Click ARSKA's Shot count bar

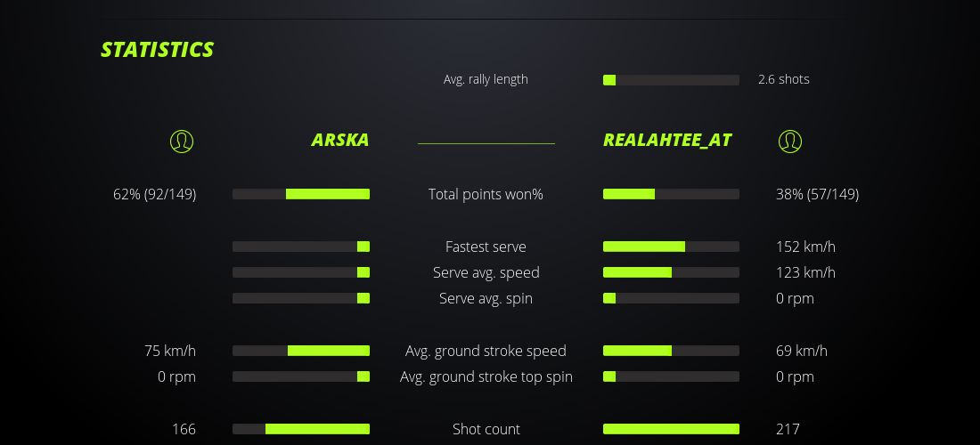301,429
